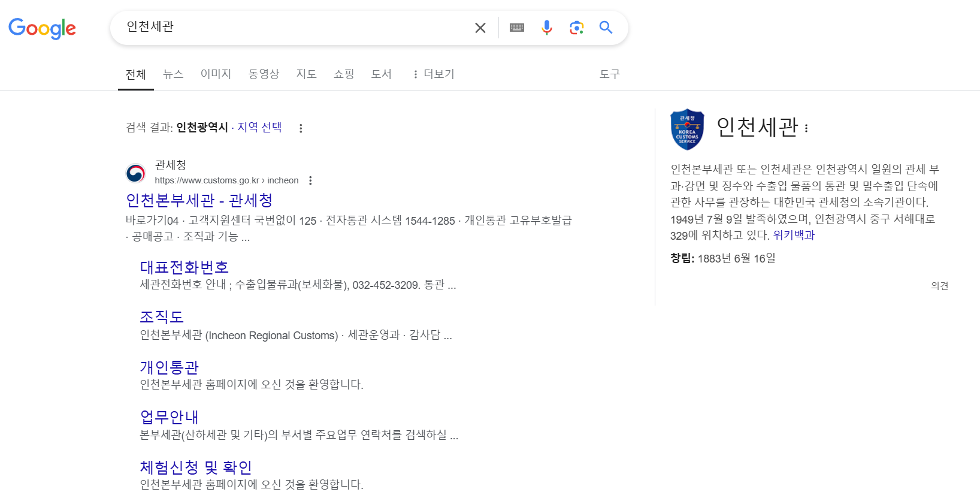The width and height of the screenshot is (980, 498).
Task: Open the 조직도 sitelink
Action: tap(162, 316)
